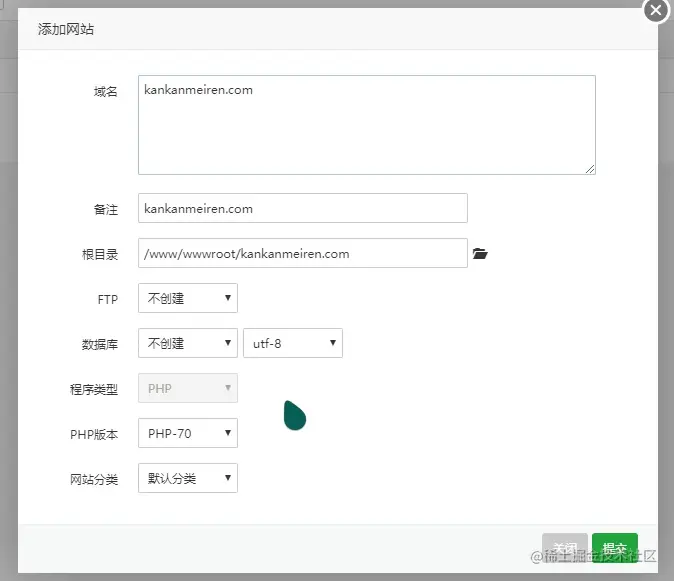Click the FTP field label
The height and width of the screenshot is (581, 674).
pyautogui.click(x=107, y=300)
